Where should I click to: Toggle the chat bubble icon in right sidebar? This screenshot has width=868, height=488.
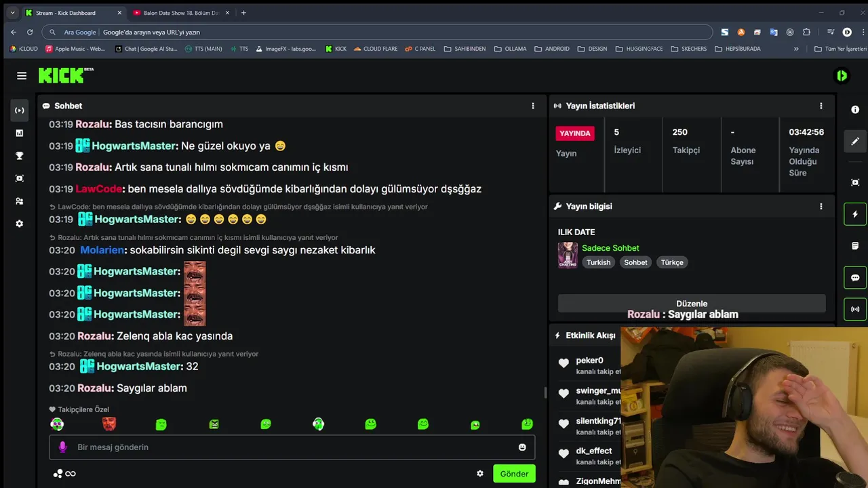pos(855,278)
